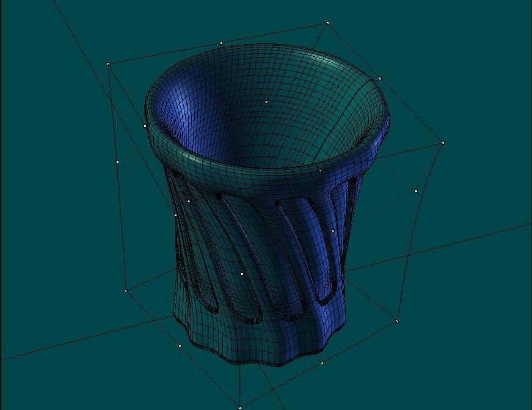Screen dimensions: 532x410
Task: Select the control point inside the cup opening
Action: coord(267,101)
